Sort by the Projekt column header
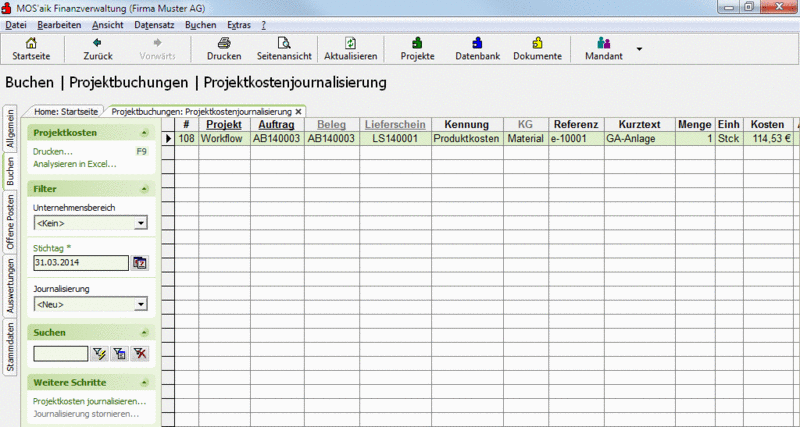800x427 pixels. (224, 124)
